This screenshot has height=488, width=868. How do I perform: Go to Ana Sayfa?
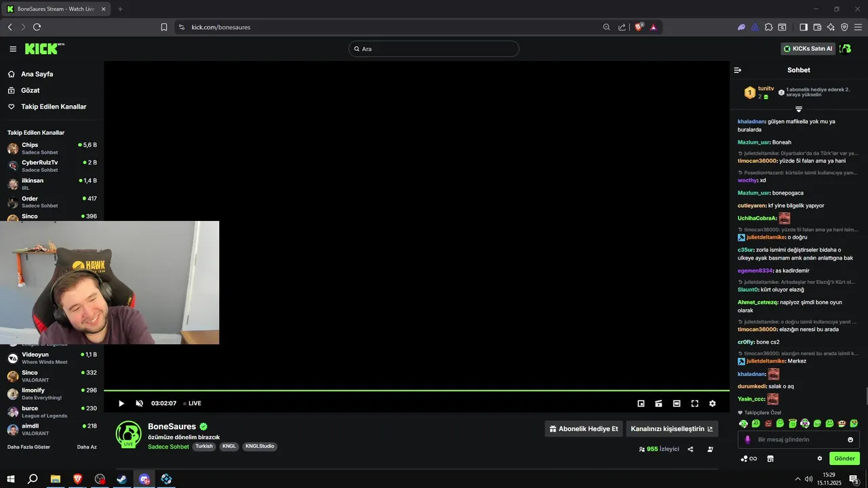point(37,74)
